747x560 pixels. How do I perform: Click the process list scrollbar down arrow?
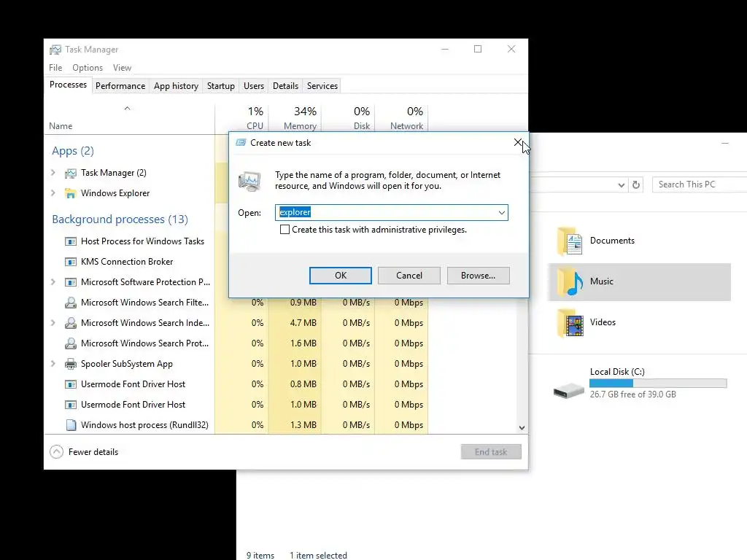[522, 427]
